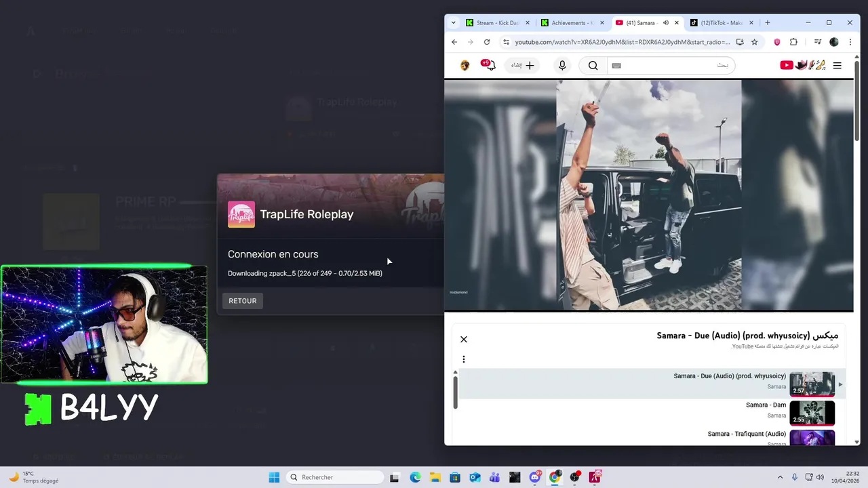
Task: Select the (41) Samara YouTube tab
Action: pos(640,23)
